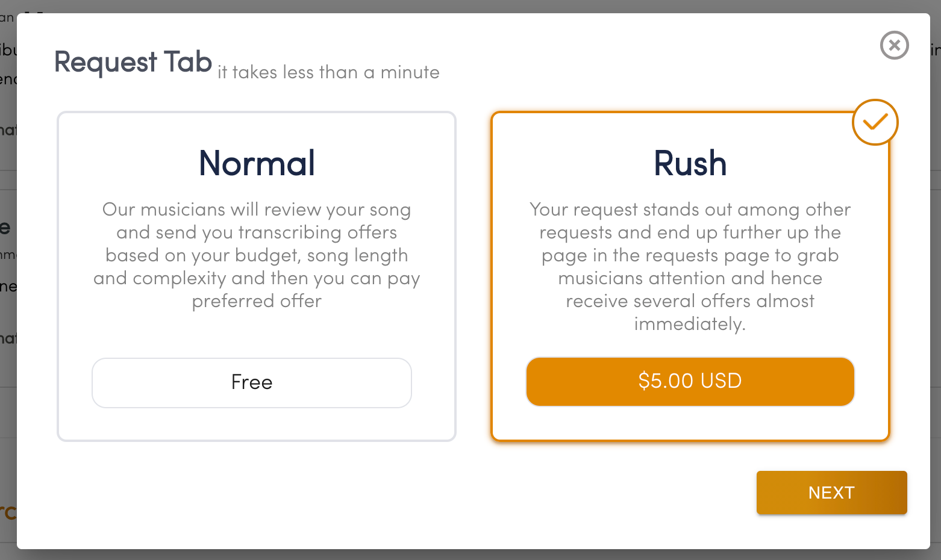Viewport: 941px width, 560px height.
Task: Click empty area inside the Normal card
Action: [257, 335]
